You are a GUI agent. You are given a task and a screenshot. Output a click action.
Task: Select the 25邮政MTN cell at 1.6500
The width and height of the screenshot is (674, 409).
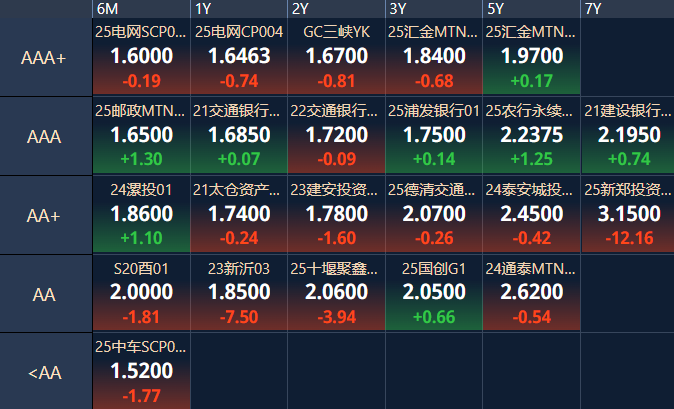click(141, 135)
